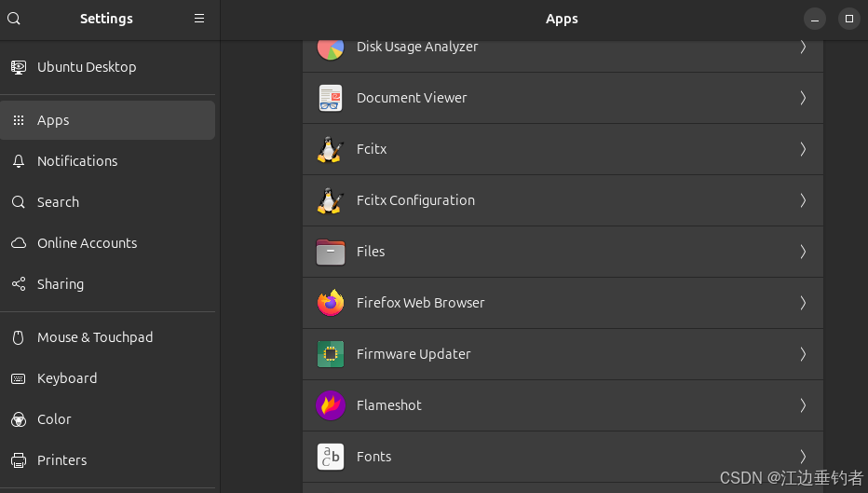Open the hamburger menu next to Settings

point(199,19)
